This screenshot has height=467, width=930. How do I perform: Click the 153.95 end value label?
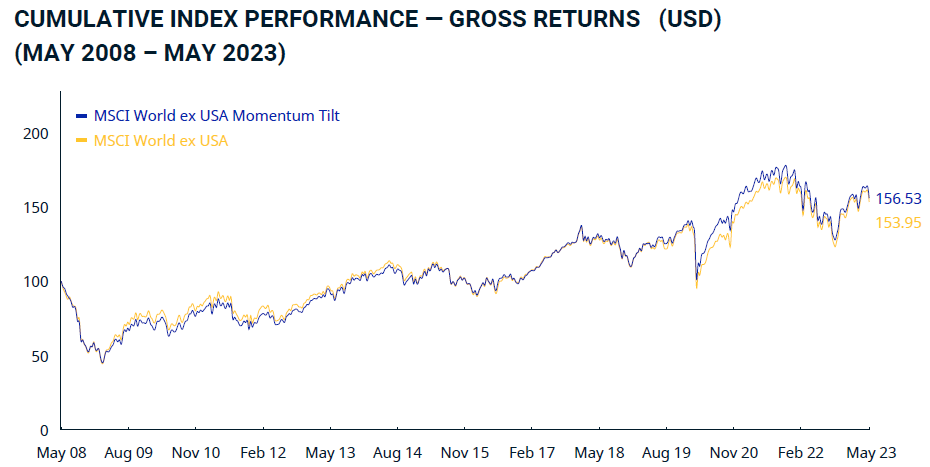click(897, 222)
